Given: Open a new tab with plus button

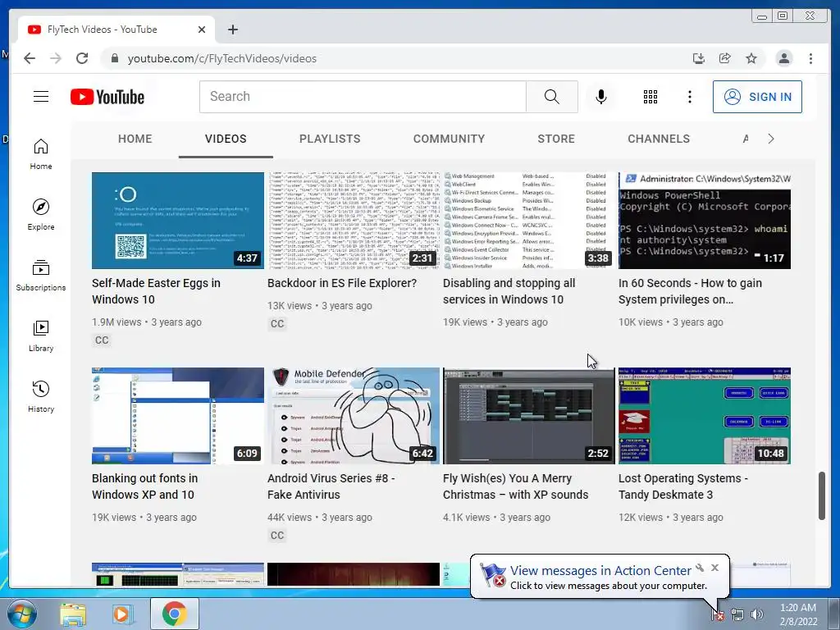Looking at the screenshot, I should tap(232, 30).
